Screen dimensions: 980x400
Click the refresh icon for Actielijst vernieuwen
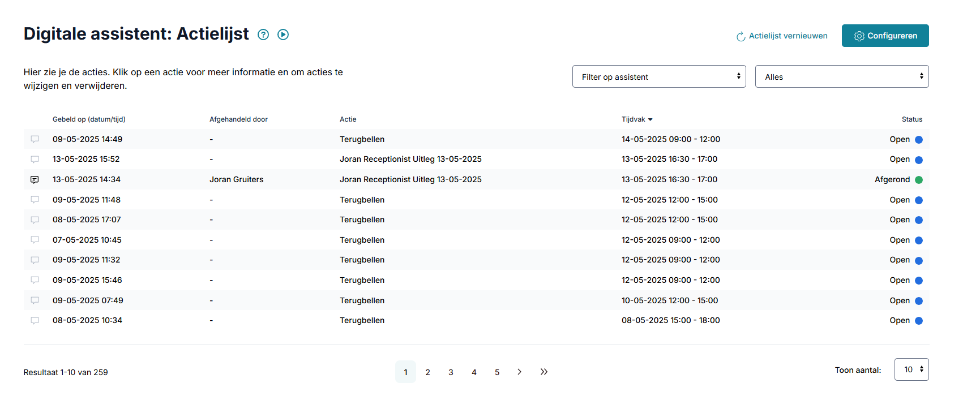[x=741, y=36]
